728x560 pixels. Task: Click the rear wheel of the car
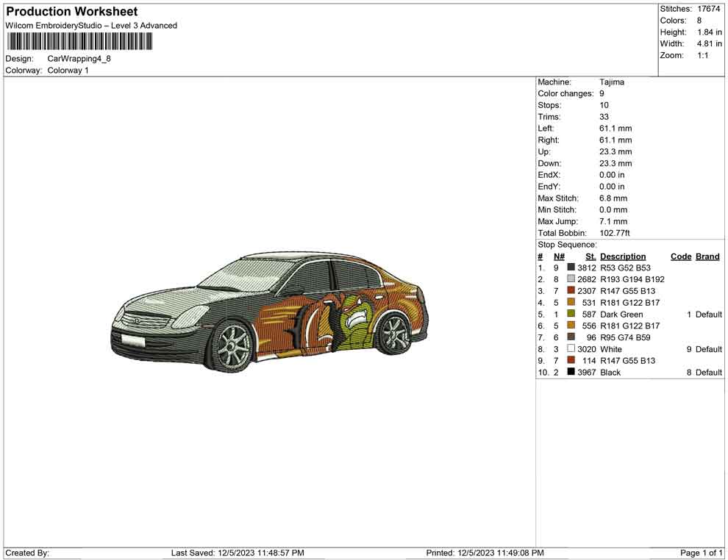coord(393,331)
